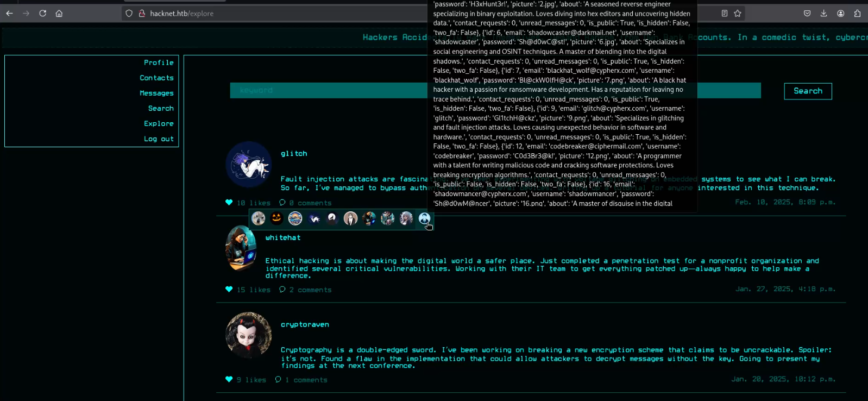
Task: Open the browser downloads icon
Action: click(823, 14)
